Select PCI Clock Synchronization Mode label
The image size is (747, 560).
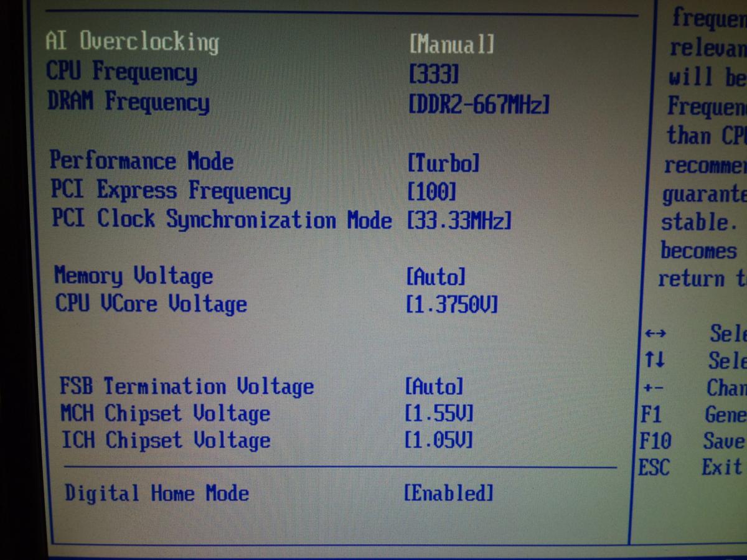point(222,220)
